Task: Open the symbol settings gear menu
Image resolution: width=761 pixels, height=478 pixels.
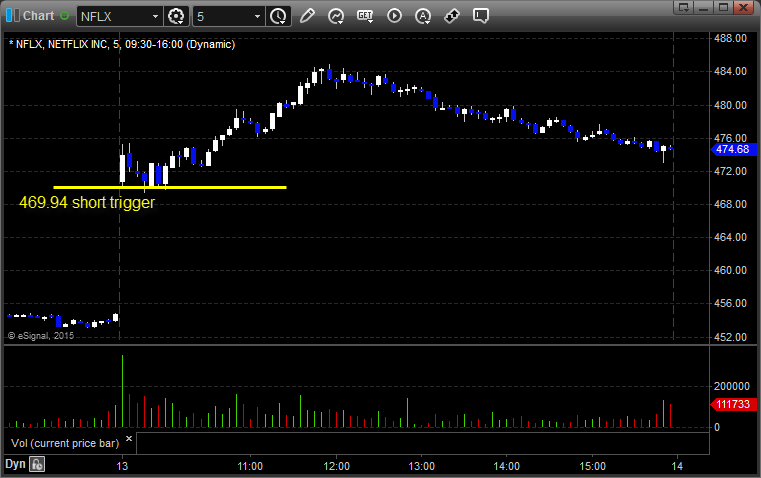Action: click(176, 16)
